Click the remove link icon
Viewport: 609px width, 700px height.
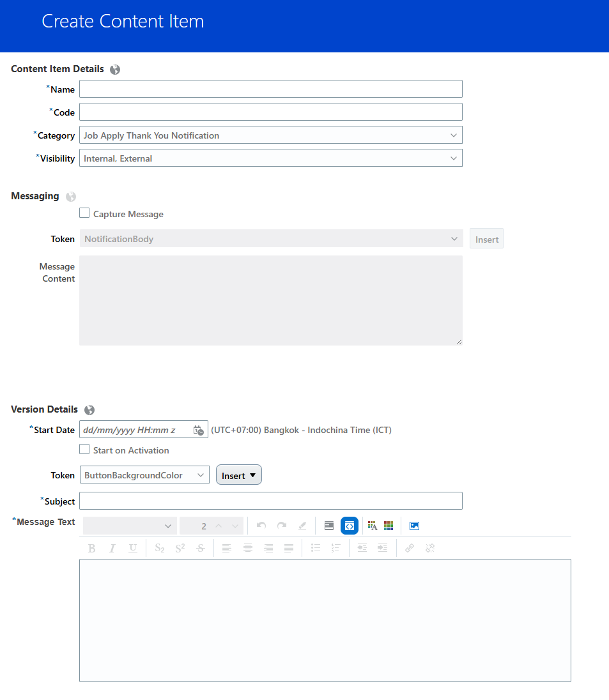430,548
